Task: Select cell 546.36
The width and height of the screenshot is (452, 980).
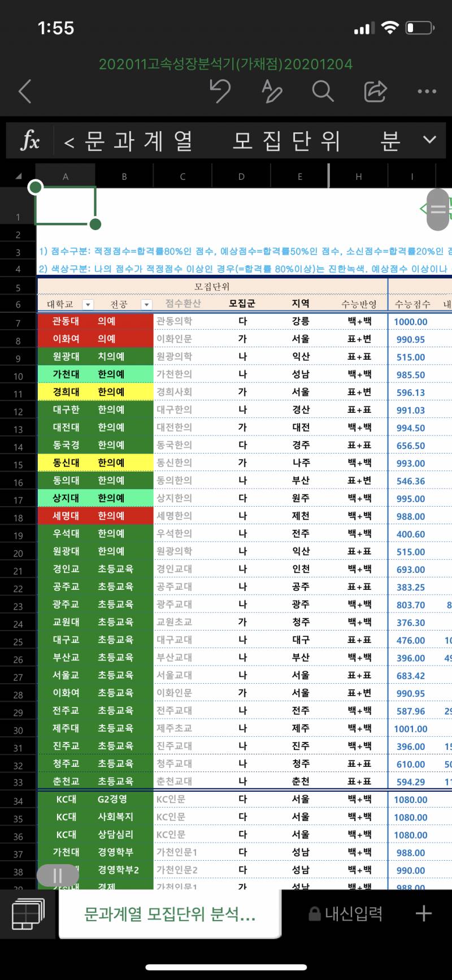Action: click(411, 481)
